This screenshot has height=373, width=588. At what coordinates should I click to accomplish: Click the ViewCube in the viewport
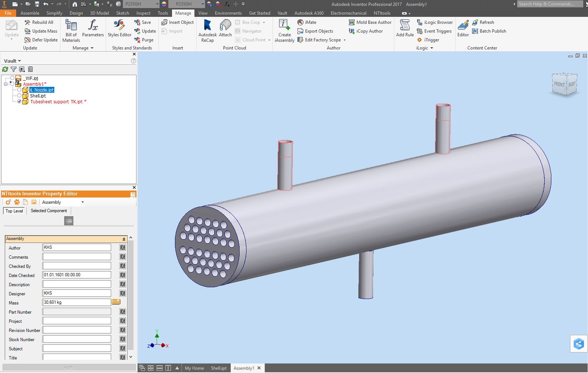(x=565, y=84)
